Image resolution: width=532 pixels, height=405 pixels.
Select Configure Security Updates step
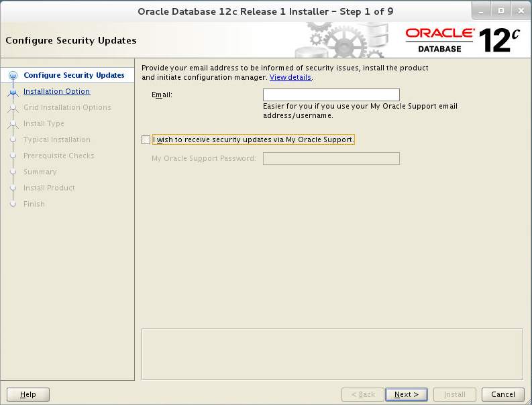[x=74, y=75]
